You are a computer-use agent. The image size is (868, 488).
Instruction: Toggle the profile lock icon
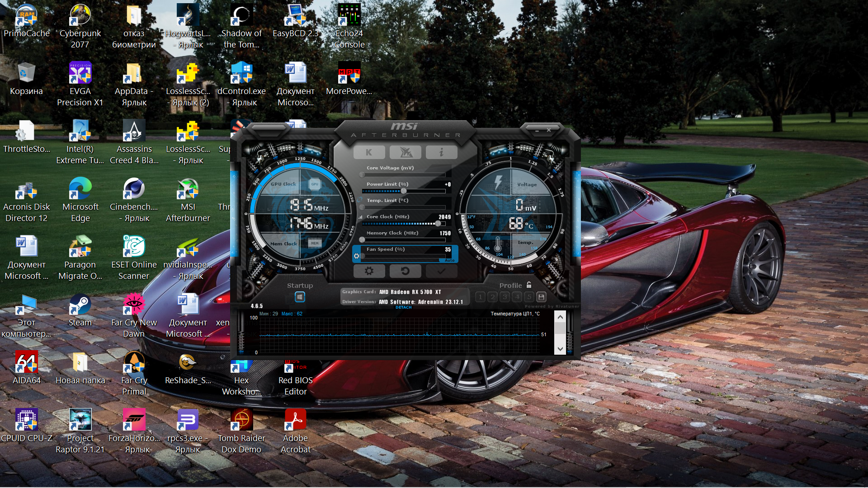pyautogui.click(x=529, y=285)
